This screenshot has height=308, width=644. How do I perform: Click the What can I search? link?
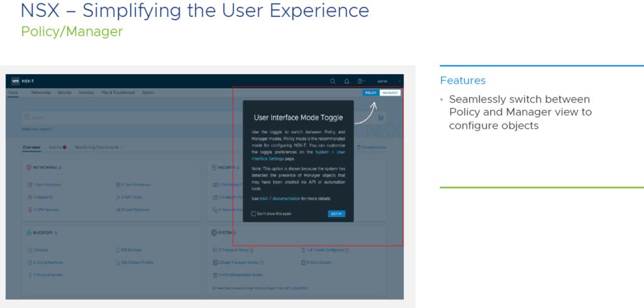tap(37, 129)
